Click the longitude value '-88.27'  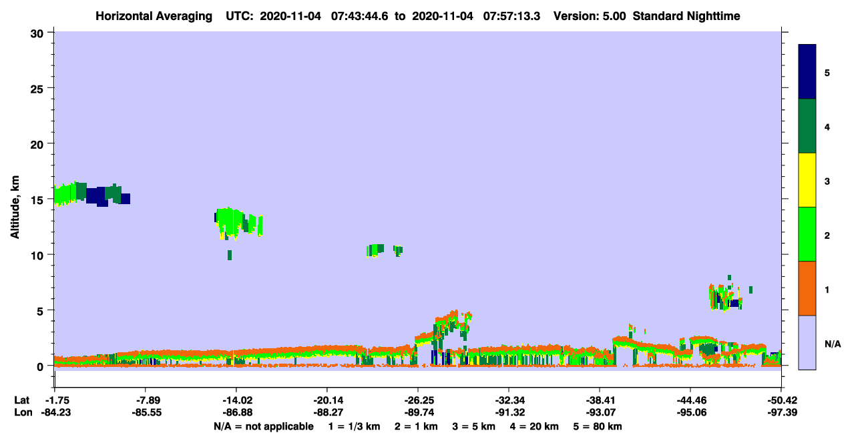coord(327,412)
